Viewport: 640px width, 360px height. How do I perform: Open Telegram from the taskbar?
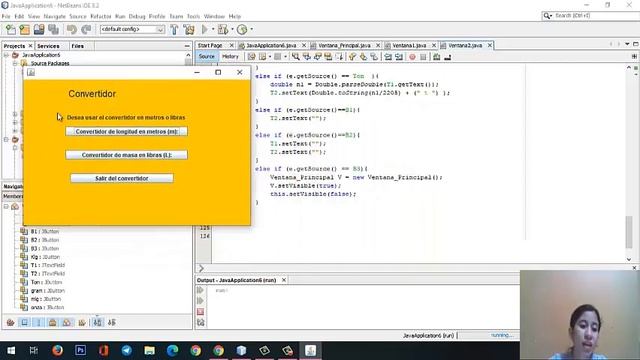127,350
